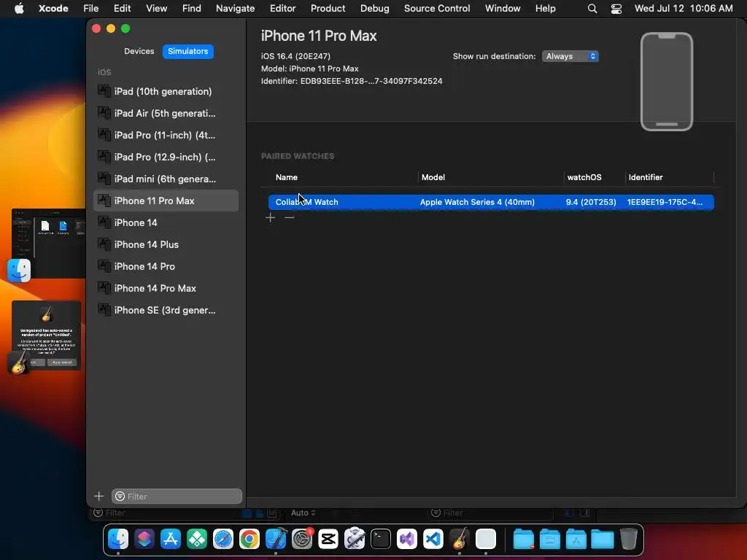Click the Xcode hammer icon in Dock

[276, 539]
